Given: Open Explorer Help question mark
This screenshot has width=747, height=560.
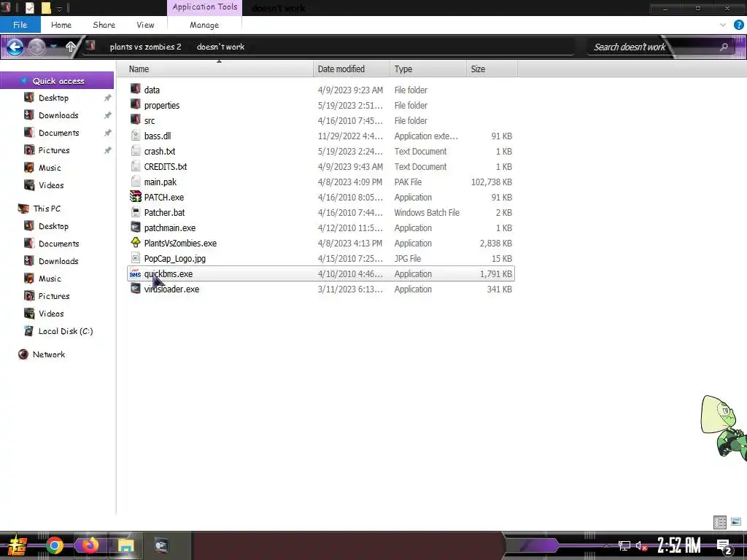Looking at the screenshot, I should coord(738,25).
